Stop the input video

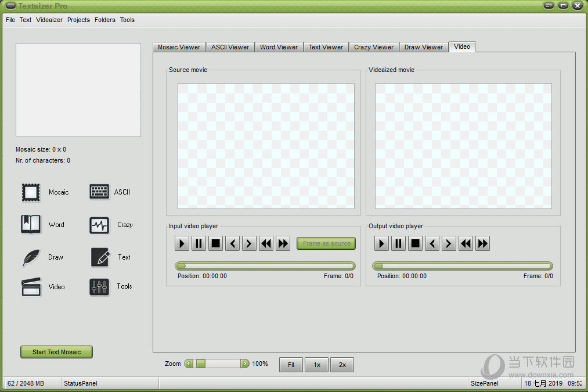tap(215, 244)
